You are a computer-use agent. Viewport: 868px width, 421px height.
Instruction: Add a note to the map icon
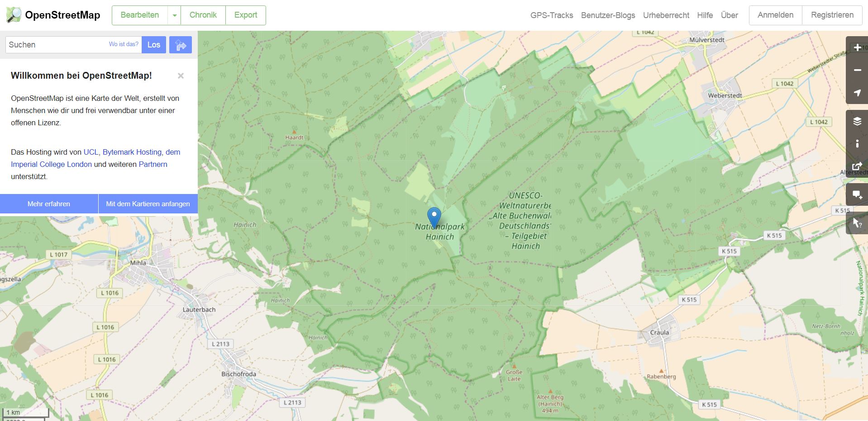coord(857,195)
